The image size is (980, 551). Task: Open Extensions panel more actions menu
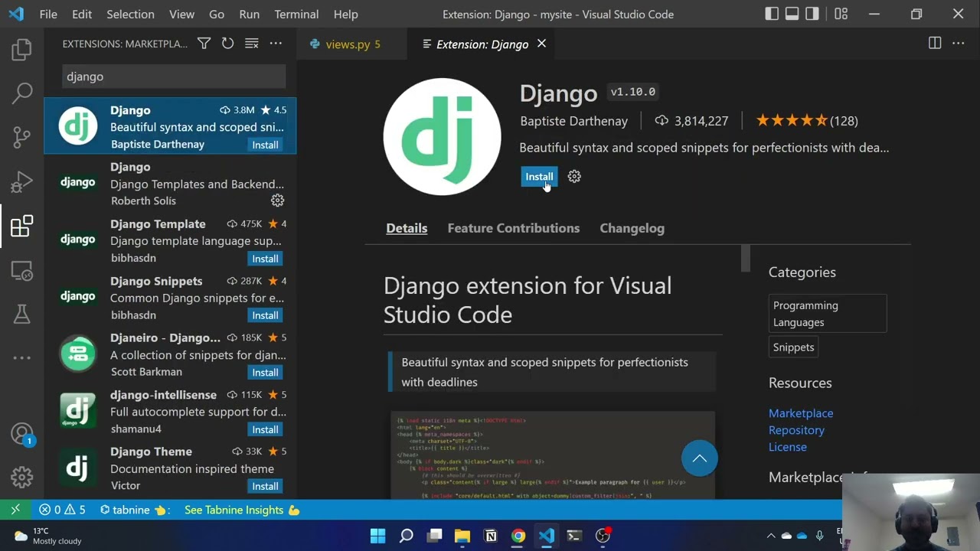click(x=276, y=44)
